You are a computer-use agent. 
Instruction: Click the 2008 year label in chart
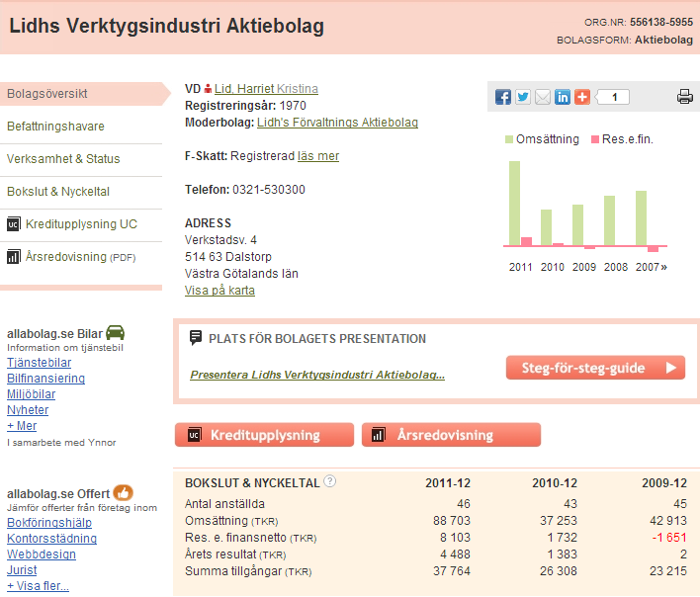click(616, 267)
